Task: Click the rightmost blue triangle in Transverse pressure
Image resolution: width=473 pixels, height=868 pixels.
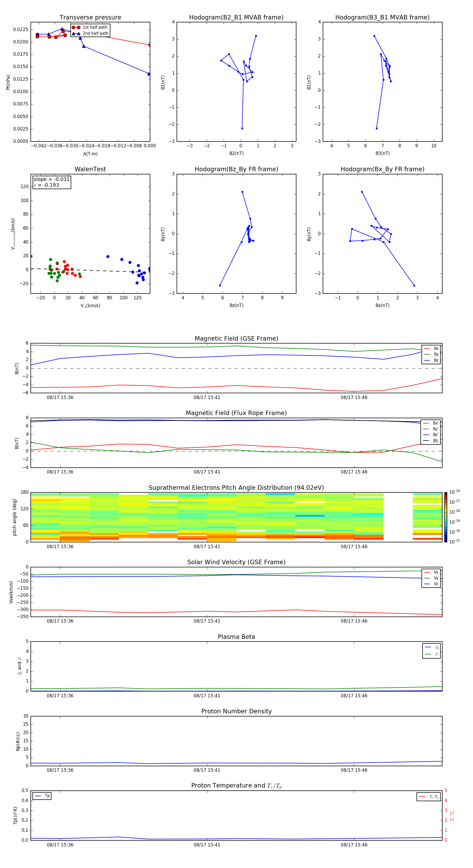Action: click(148, 74)
